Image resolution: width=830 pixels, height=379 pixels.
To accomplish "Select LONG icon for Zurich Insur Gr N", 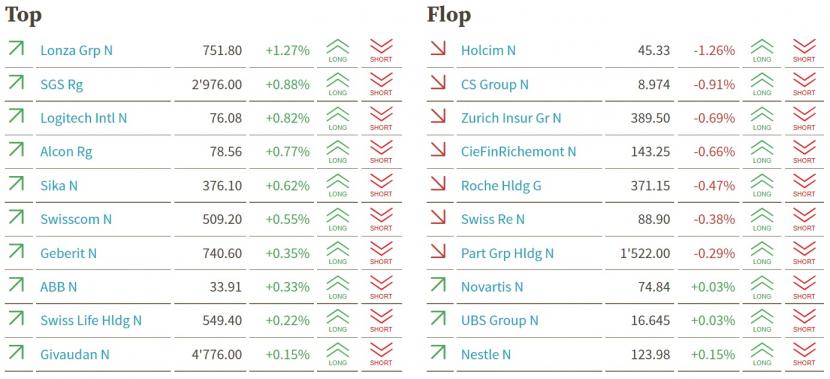I will click(x=762, y=119).
